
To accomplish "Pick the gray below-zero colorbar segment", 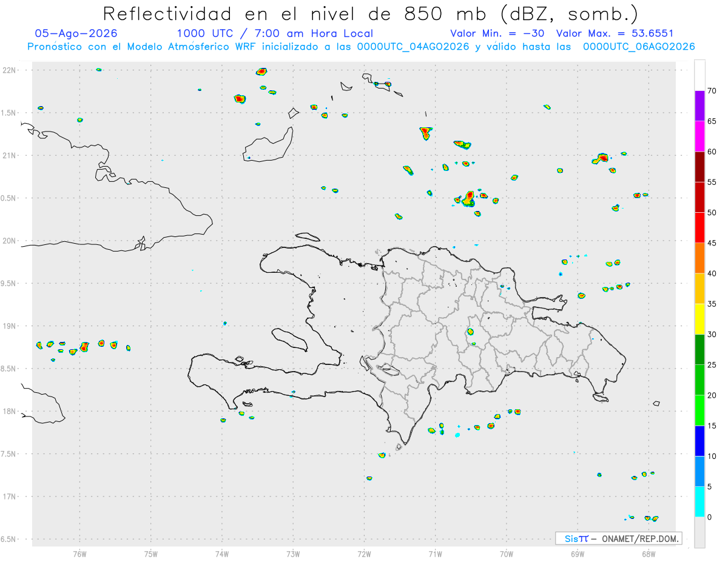I will click(x=699, y=532).
